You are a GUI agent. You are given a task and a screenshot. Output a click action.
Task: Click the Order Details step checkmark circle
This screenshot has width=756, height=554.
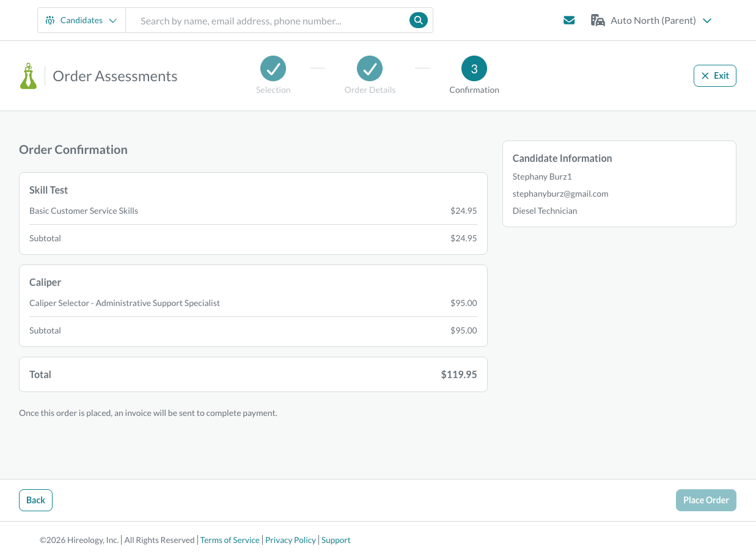click(x=370, y=68)
